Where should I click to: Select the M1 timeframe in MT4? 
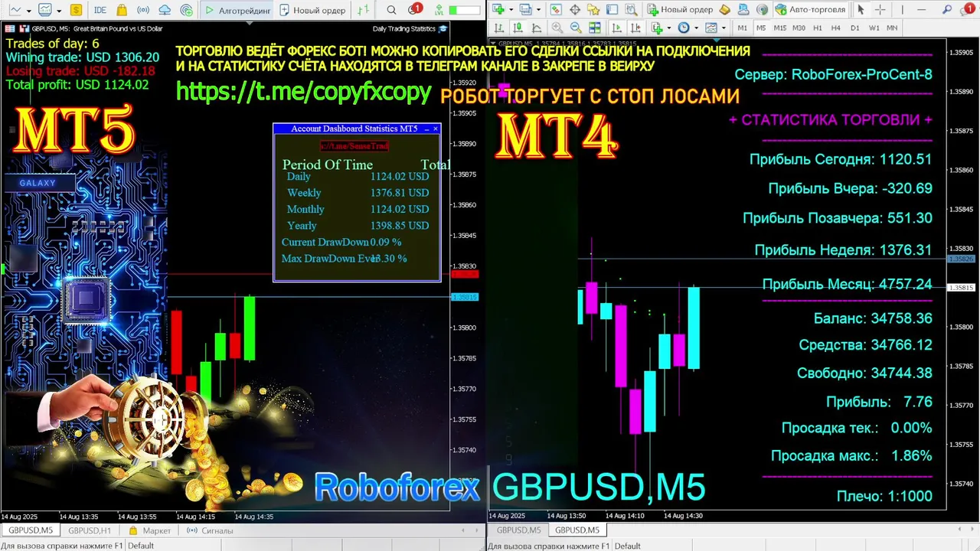(x=742, y=28)
